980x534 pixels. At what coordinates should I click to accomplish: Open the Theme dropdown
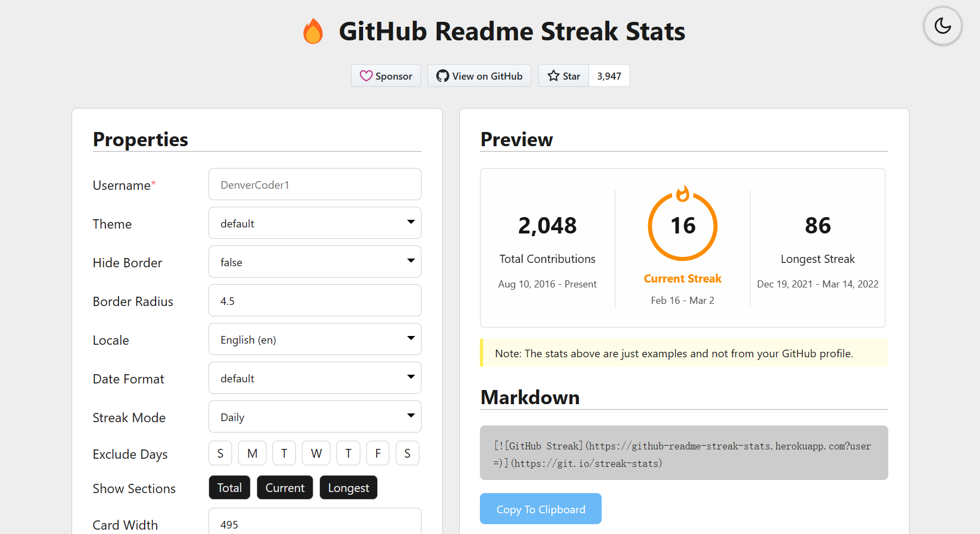pyautogui.click(x=315, y=223)
